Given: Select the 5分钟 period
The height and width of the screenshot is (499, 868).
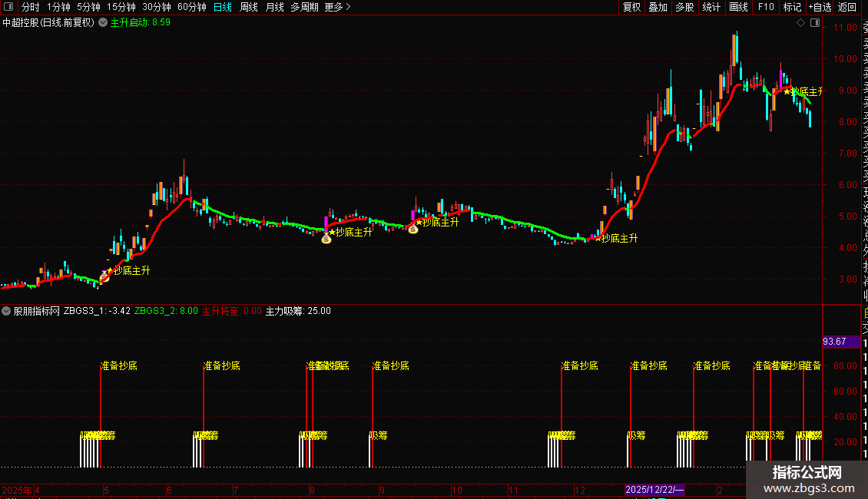Looking at the screenshot, I should pyautogui.click(x=88, y=7).
